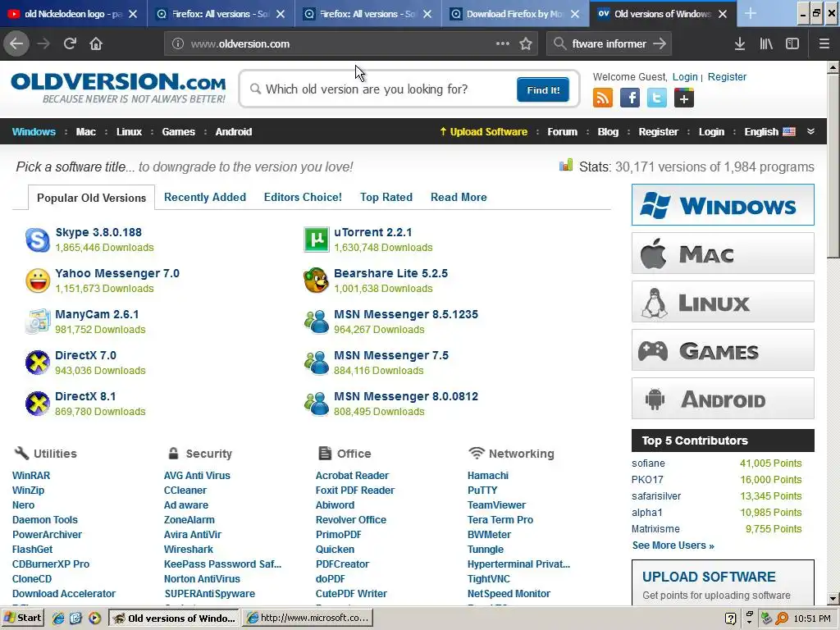Click the large Android platform button
Viewport: 840px width, 630px height.
pos(723,399)
